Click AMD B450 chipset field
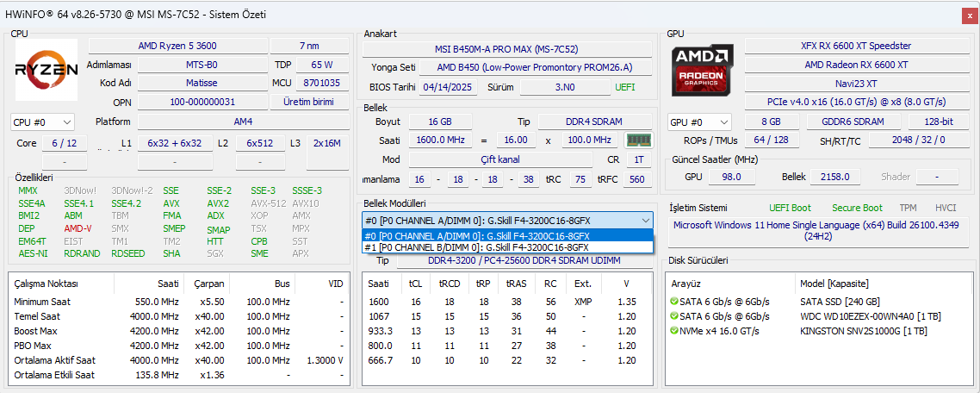Viewport: 980px width, 393px height. [535, 67]
